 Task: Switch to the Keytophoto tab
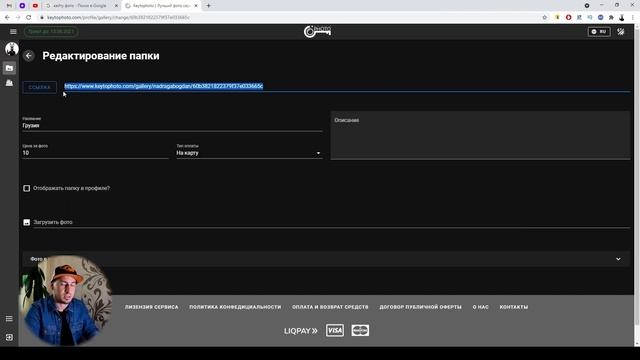(161, 6)
